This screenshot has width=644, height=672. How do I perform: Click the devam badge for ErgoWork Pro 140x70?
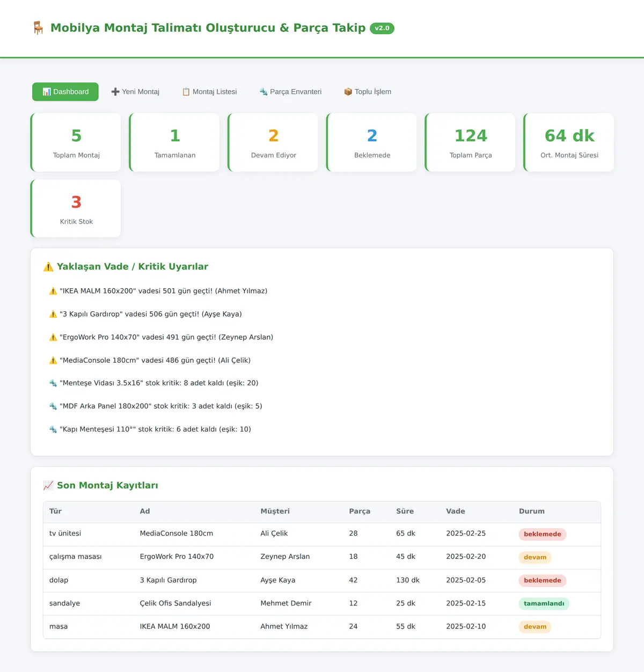535,557
